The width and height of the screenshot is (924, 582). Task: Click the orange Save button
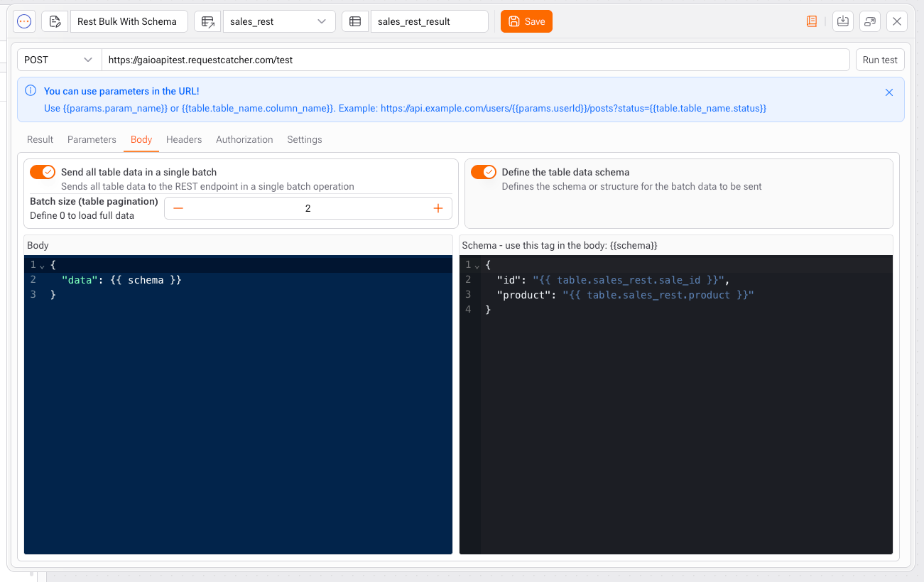pyautogui.click(x=526, y=21)
